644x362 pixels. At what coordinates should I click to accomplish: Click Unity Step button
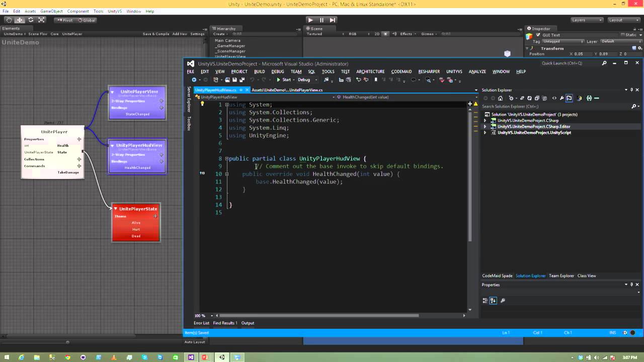pos(333,20)
